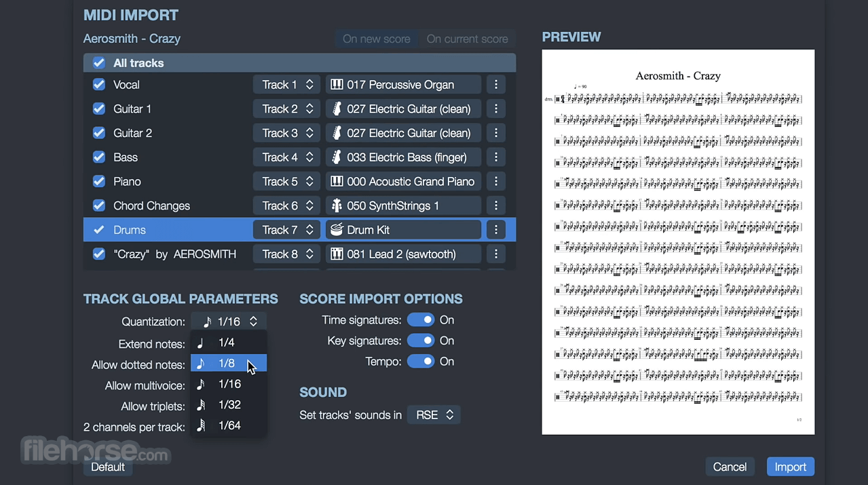The image size is (868, 485).
Task: Reset settings with Default button
Action: 108,467
